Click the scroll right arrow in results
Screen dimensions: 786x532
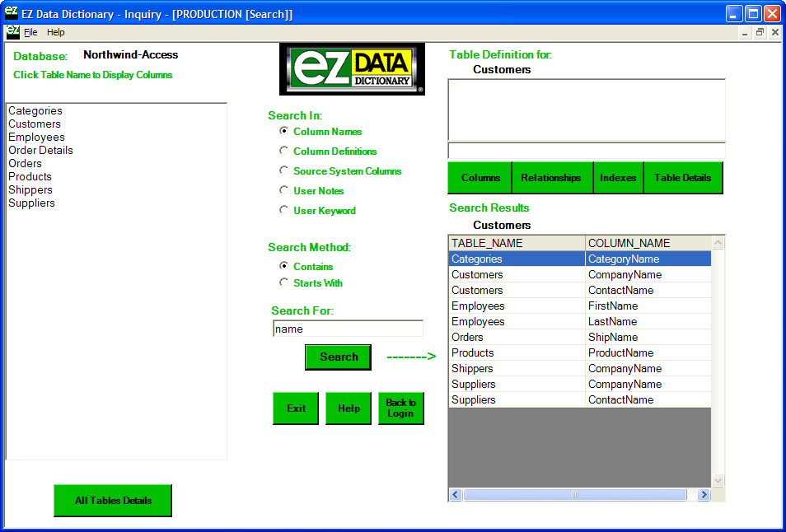click(x=704, y=495)
